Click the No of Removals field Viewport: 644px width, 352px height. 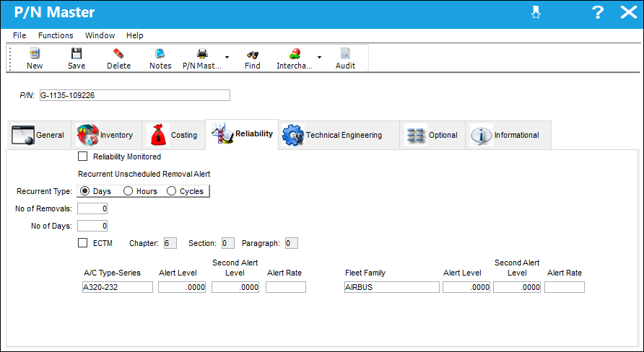[x=92, y=208]
